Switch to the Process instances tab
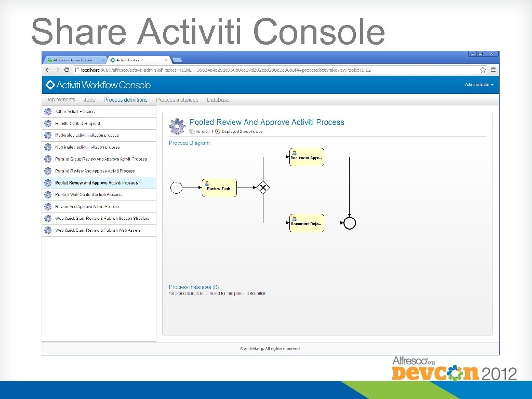The image size is (532, 399). pyautogui.click(x=177, y=100)
